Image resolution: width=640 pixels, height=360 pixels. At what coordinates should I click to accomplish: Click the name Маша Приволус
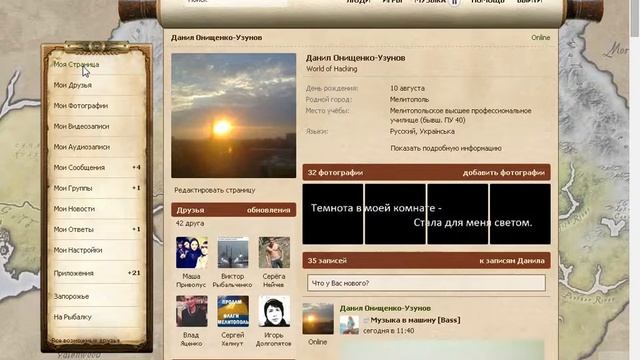point(191,280)
